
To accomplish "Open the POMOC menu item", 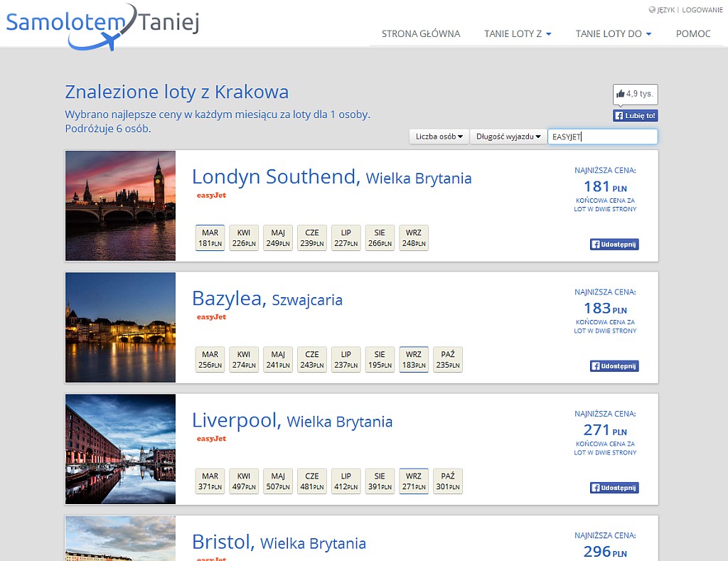I will (693, 34).
